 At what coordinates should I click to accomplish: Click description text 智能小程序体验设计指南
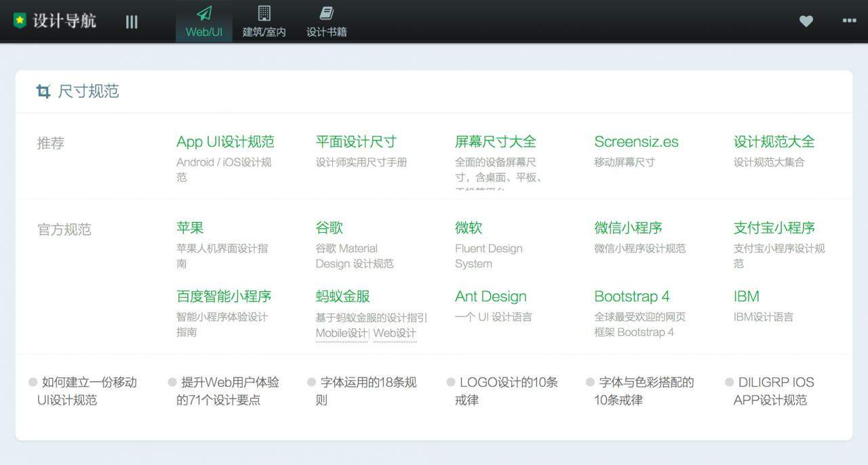click(222, 324)
